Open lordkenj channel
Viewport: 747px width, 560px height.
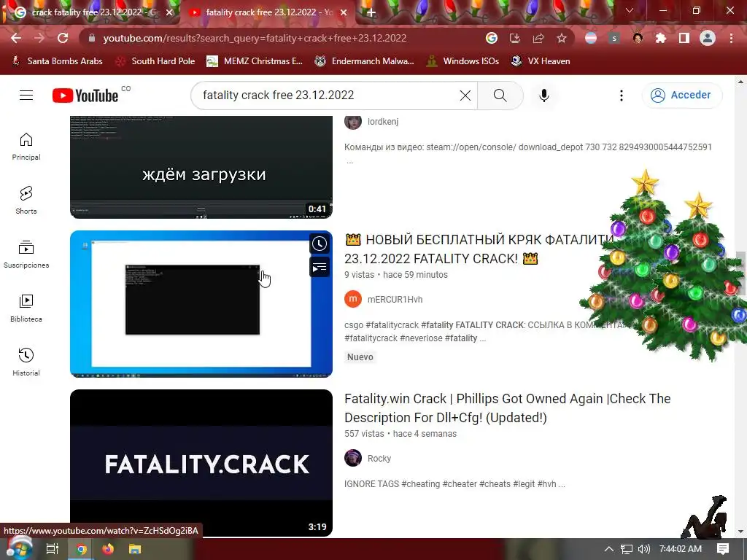pyautogui.click(x=383, y=122)
